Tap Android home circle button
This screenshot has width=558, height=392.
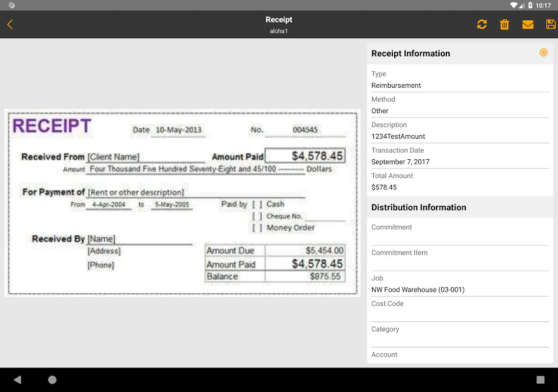52,380
